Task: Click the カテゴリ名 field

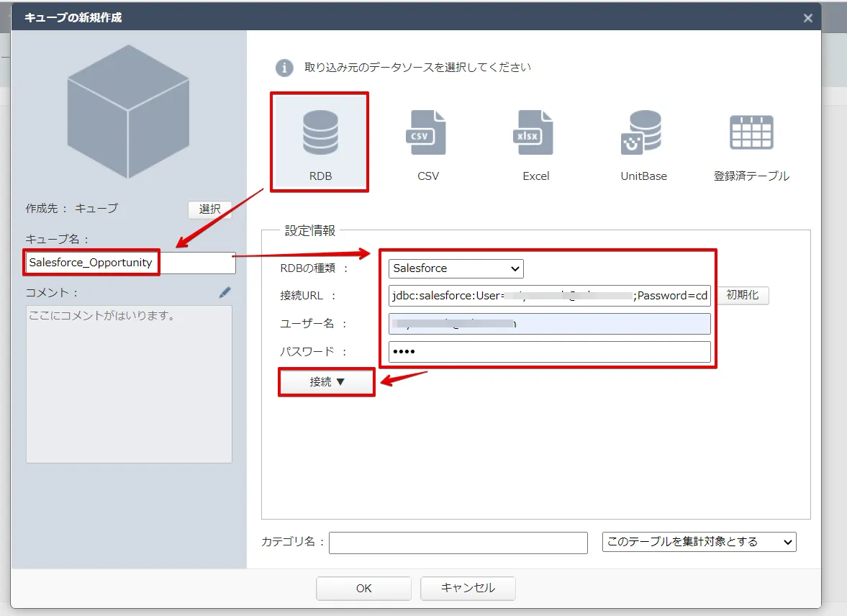Action: 458,542
